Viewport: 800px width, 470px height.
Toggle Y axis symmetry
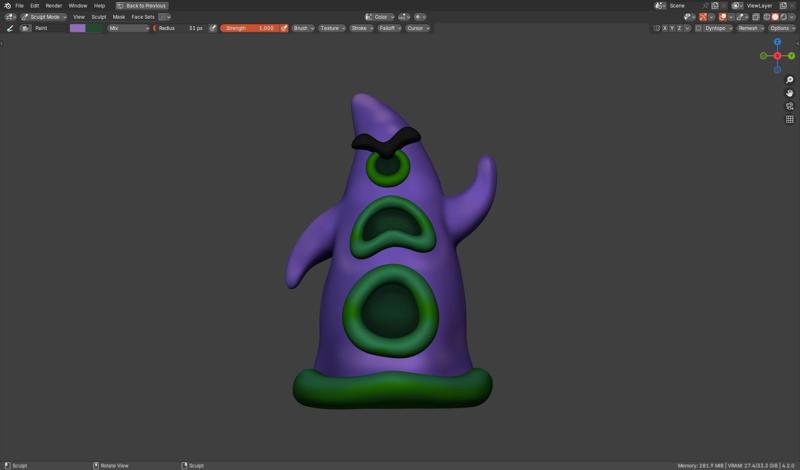tap(672, 28)
